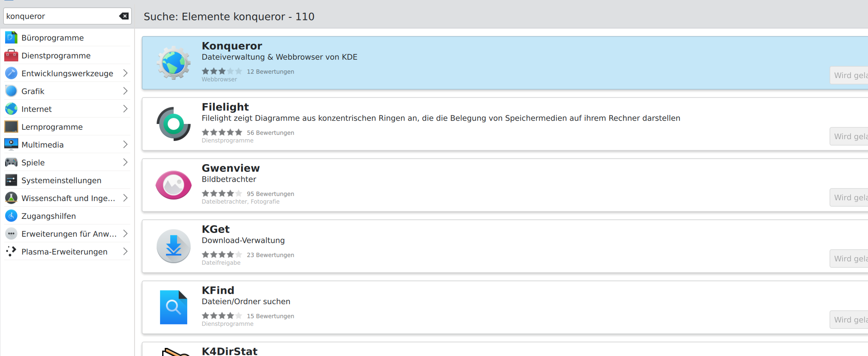This screenshot has height=356, width=868.
Task: Select the Zugangshilfen category
Action: [x=67, y=216]
